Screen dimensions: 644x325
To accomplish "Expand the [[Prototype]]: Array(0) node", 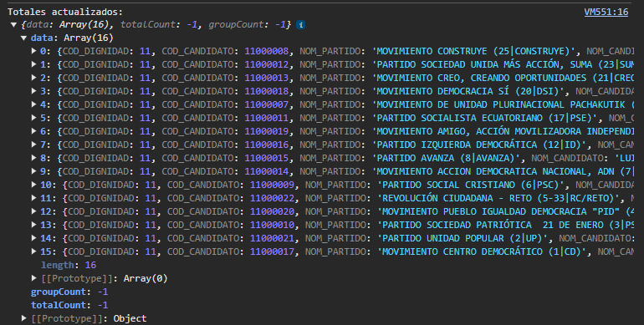I will 34,278.
